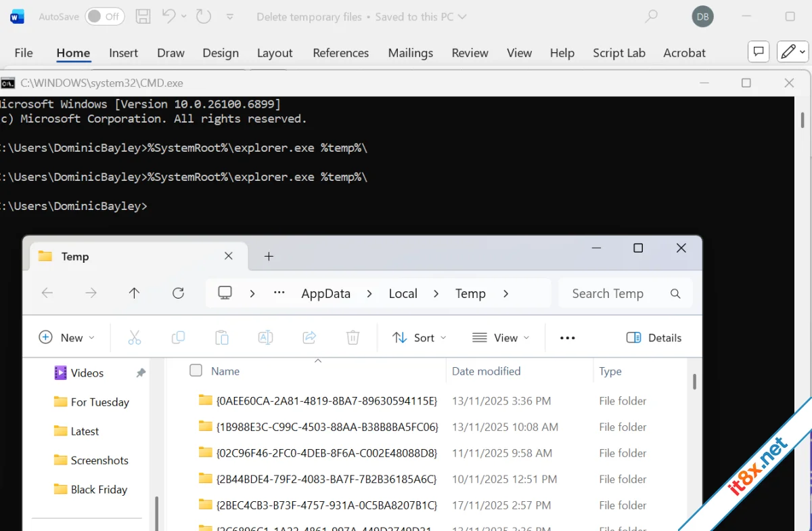Expand chevron after AppData breadcrumb
Image resolution: width=812 pixels, height=531 pixels.
pyautogui.click(x=369, y=293)
